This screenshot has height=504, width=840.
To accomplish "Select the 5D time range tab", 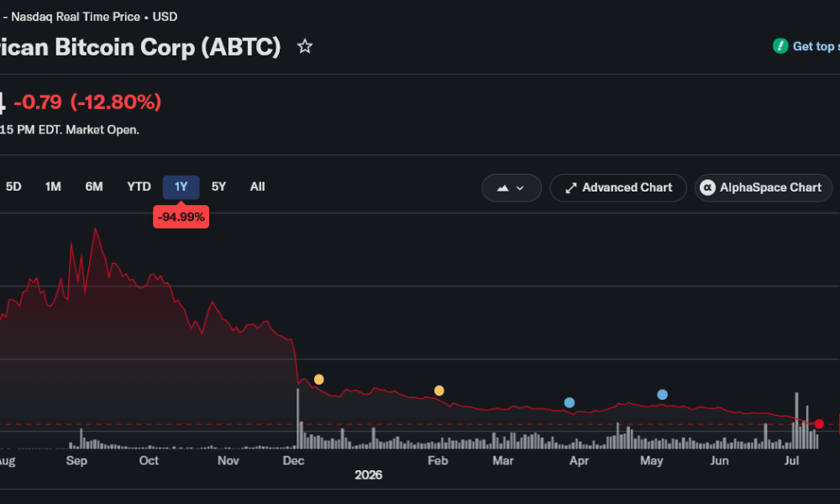I will [13, 187].
